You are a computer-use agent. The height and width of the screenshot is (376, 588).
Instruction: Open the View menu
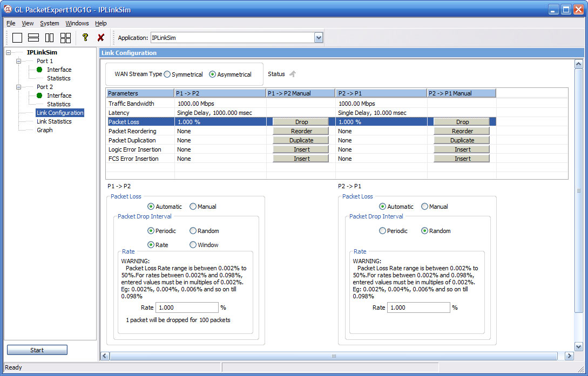[28, 23]
